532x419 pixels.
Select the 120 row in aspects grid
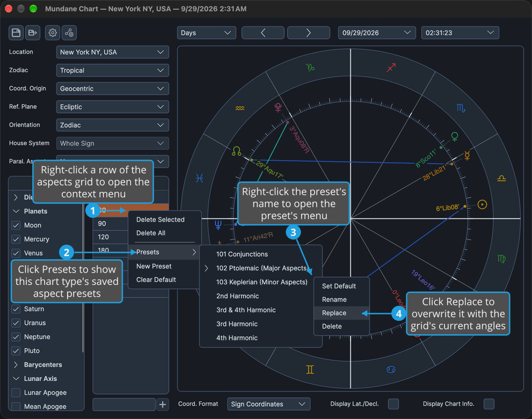tap(111, 237)
